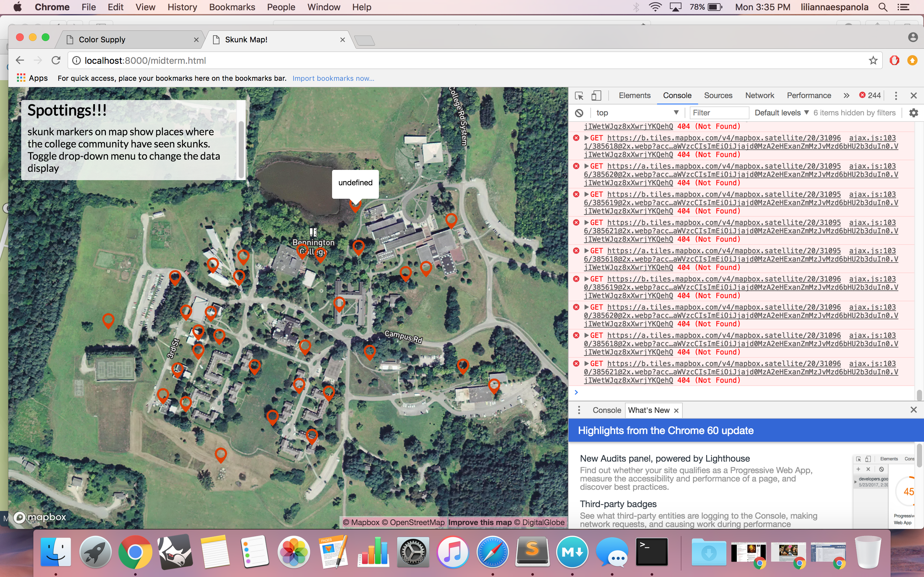924x577 pixels.
Task: Close the What's New drawer tab
Action: pyautogui.click(x=676, y=411)
